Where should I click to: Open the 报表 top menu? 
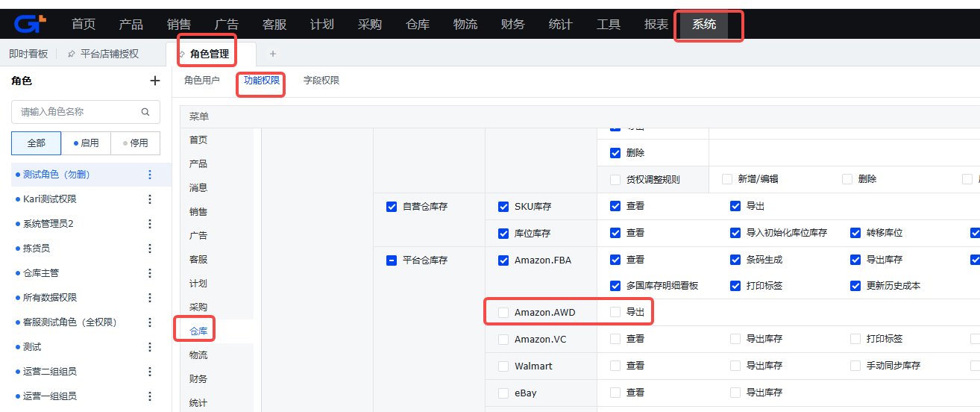[x=656, y=25]
